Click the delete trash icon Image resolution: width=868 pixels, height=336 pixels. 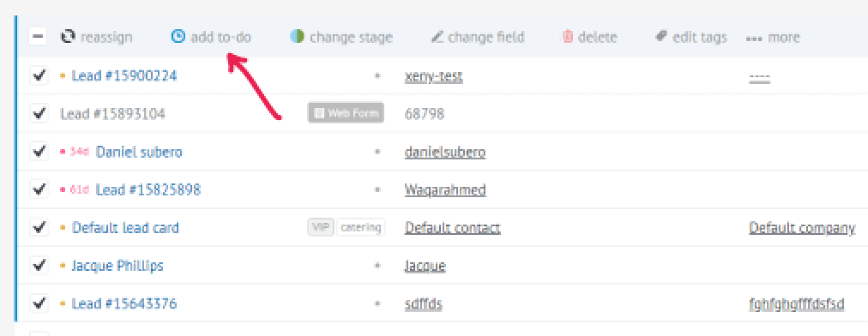click(x=568, y=38)
